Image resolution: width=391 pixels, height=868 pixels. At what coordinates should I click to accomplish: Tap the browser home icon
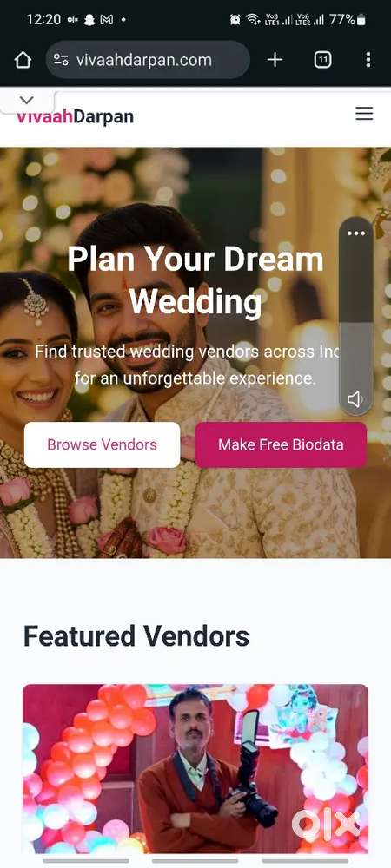coord(23,60)
